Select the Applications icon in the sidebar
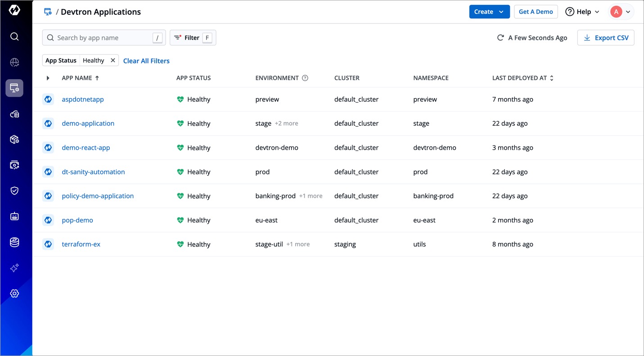 (15, 88)
